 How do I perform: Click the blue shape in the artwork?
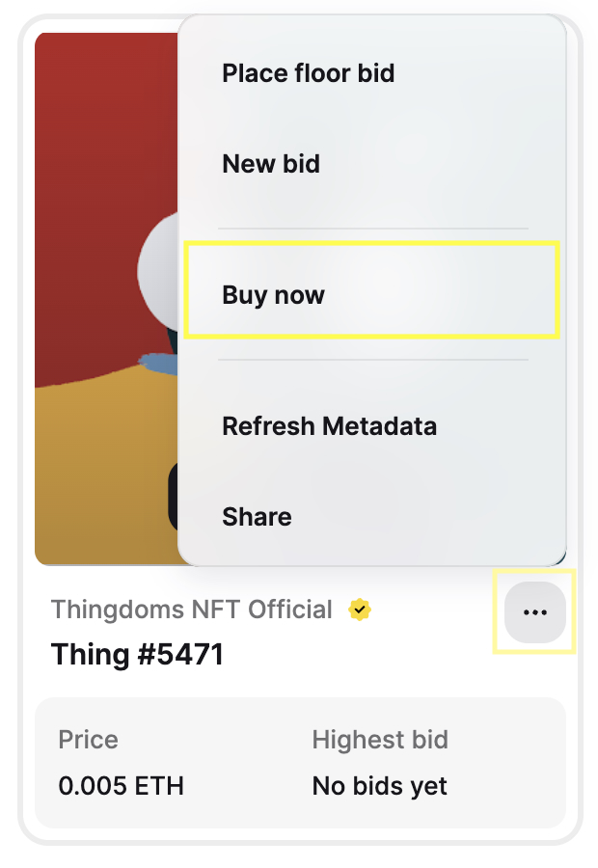[x=158, y=364]
